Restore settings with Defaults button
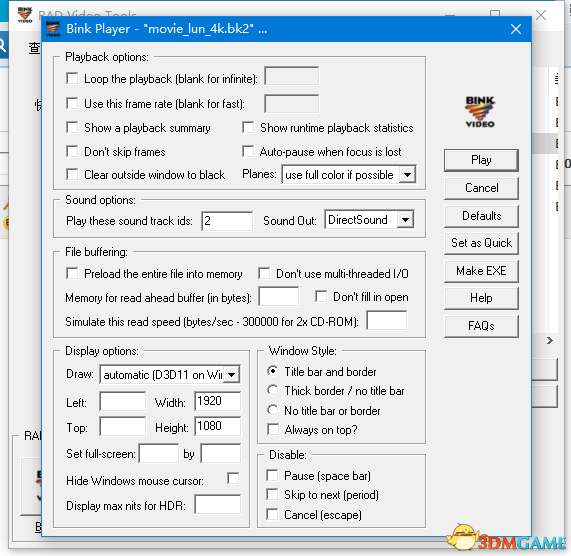The height and width of the screenshot is (556, 571). (x=481, y=216)
